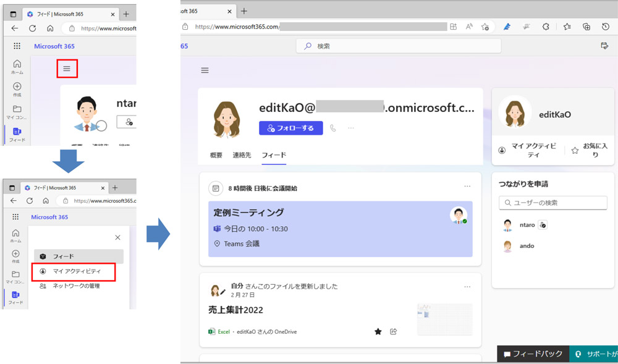The image size is (618, 364).
Task: Switch to フィード tab
Action: coord(274,155)
